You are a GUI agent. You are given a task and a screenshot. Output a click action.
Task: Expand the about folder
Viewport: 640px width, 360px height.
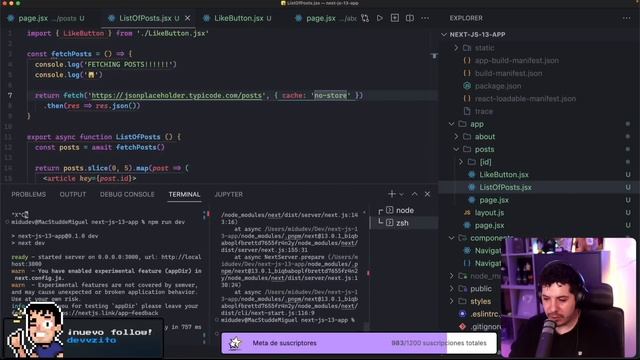[x=484, y=137]
